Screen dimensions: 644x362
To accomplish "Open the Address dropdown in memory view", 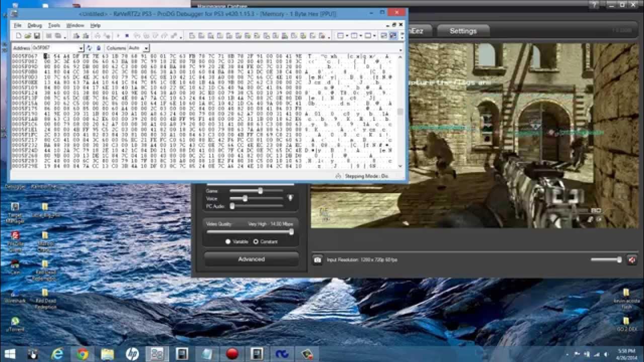I will click(81, 48).
